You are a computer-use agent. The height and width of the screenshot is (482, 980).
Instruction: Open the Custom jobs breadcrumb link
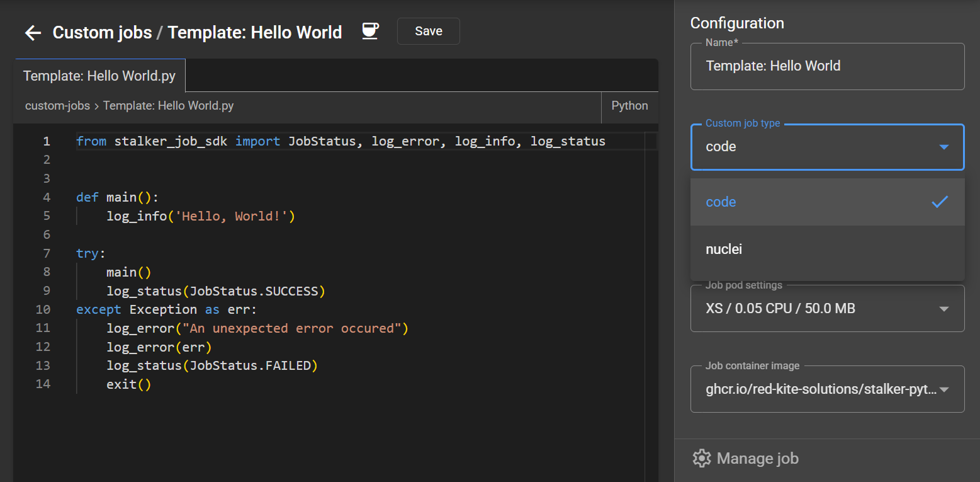point(102,33)
